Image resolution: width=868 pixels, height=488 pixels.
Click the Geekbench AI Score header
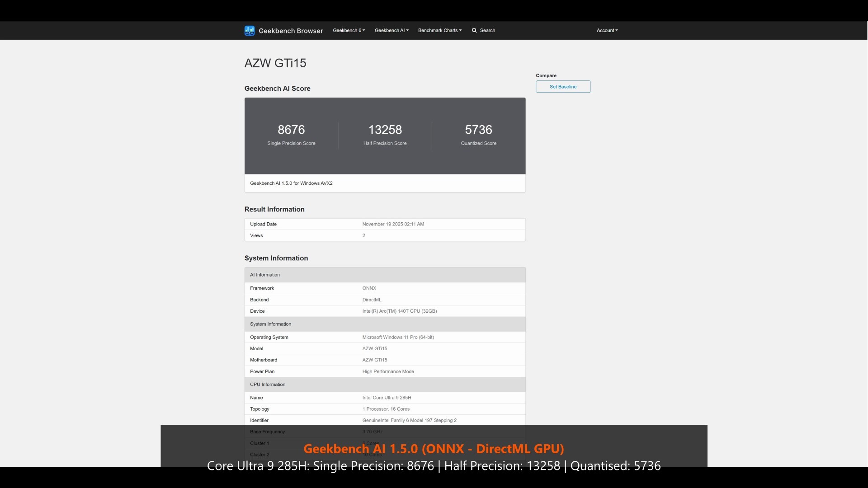pos(277,89)
